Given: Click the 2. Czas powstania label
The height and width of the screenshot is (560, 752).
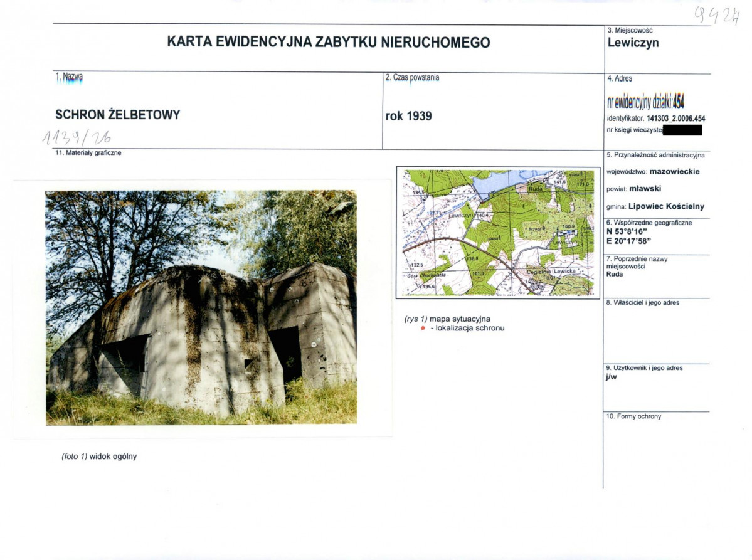Looking at the screenshot, I should (413, 78).
